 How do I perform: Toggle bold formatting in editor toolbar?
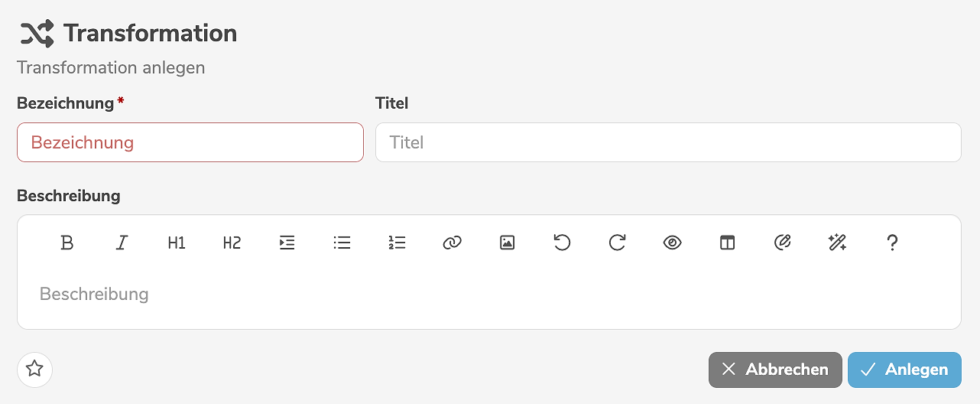tap(67, 243)
